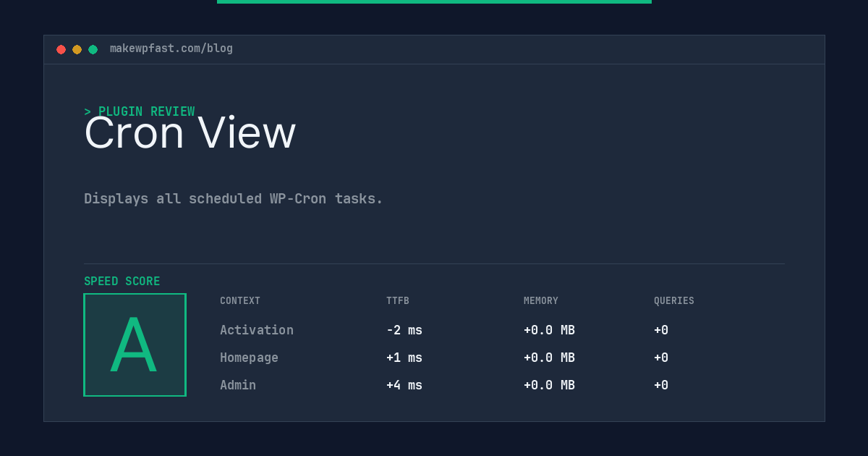Click the MEMORY column header

click(541, 301)
